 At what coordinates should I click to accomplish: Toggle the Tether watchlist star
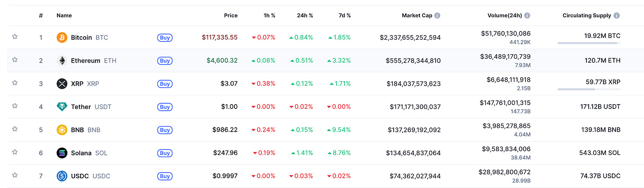click(x=15, y=106)
